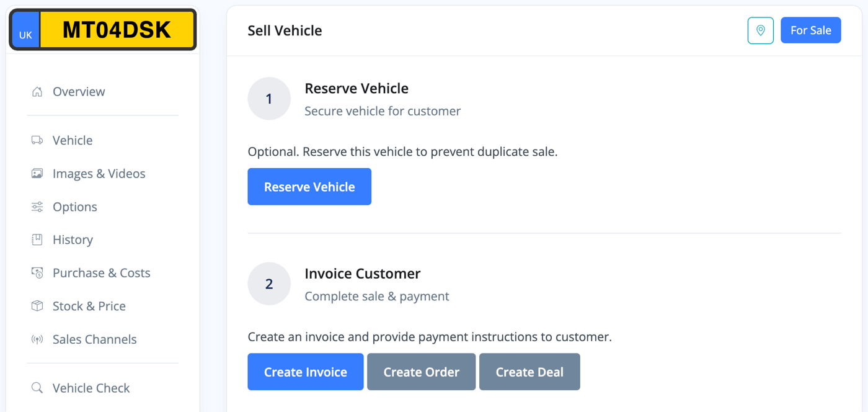Click the Images & Videos picture icon
The width and height of the screenshot is (868, 412).
37,174
